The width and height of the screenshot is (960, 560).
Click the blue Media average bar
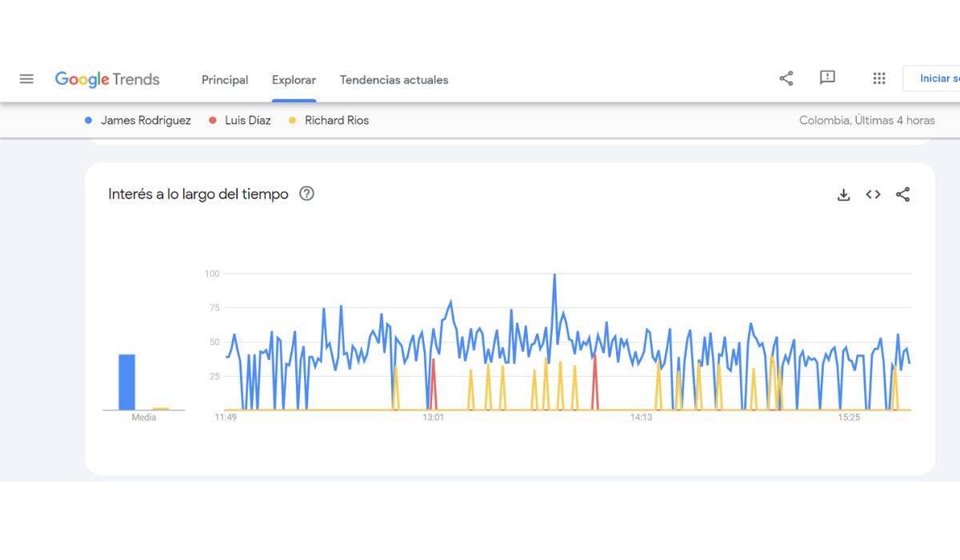coord(127,382)
